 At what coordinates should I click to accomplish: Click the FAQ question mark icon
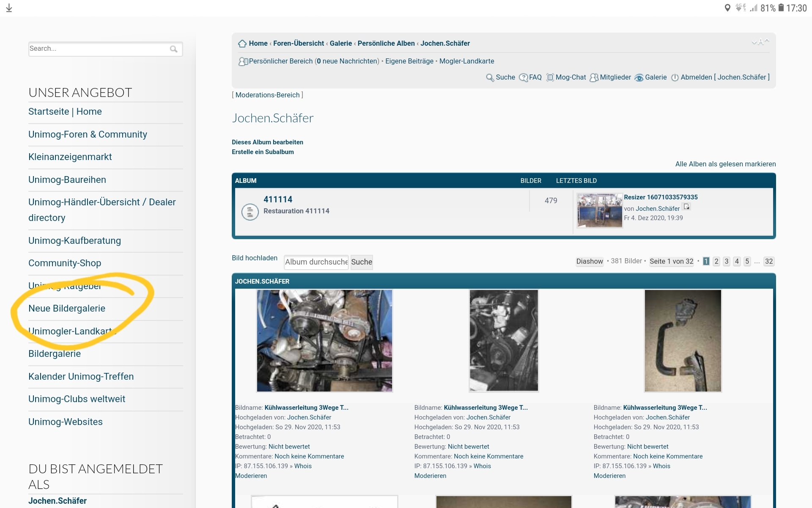point(523,77)
